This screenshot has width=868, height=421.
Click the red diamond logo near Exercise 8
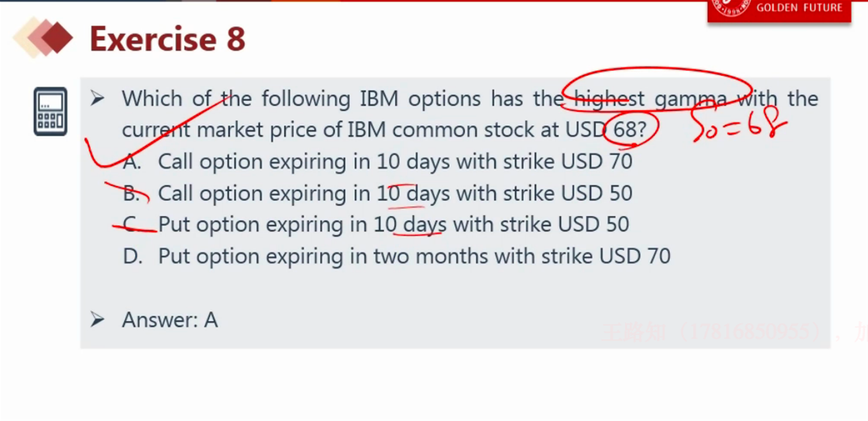[43, 38]
